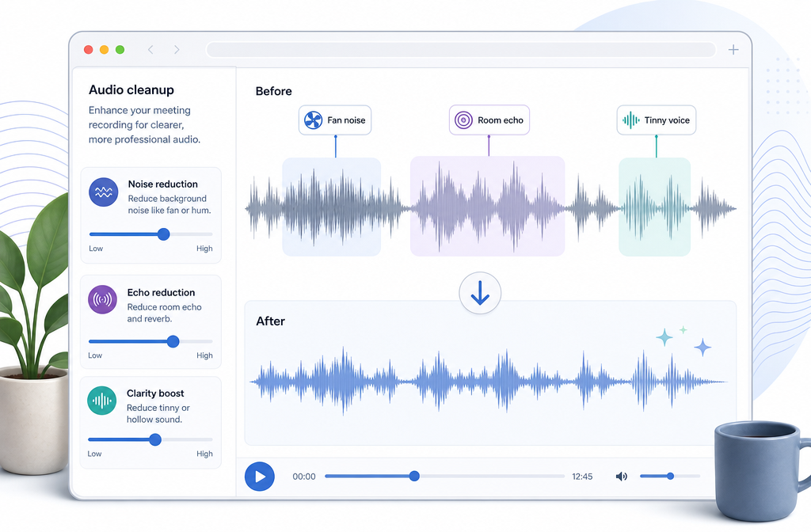Select the Tinny voice label tag
Screen dimensions: 811x532
[657, 120]
